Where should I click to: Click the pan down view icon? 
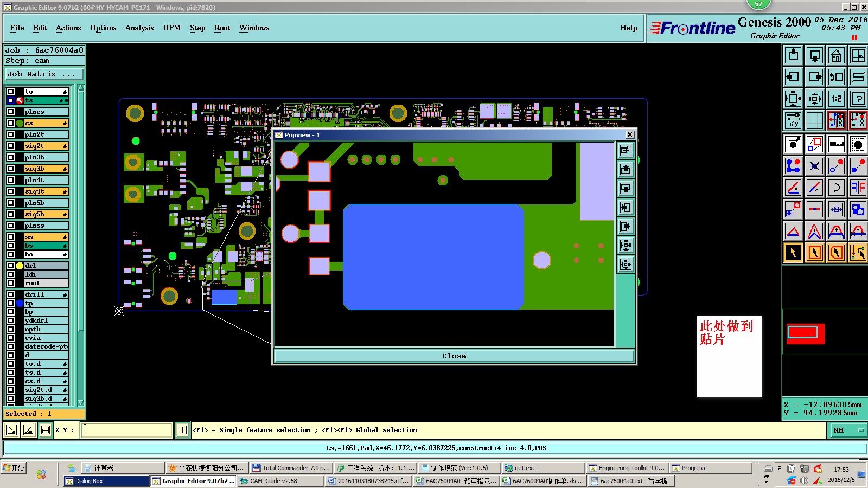pyautogui.click(x=815, y=55)
